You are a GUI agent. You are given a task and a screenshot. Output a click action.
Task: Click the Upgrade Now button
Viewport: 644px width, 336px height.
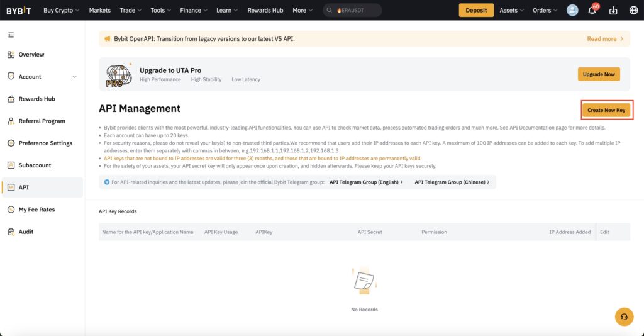coord(599,74)
